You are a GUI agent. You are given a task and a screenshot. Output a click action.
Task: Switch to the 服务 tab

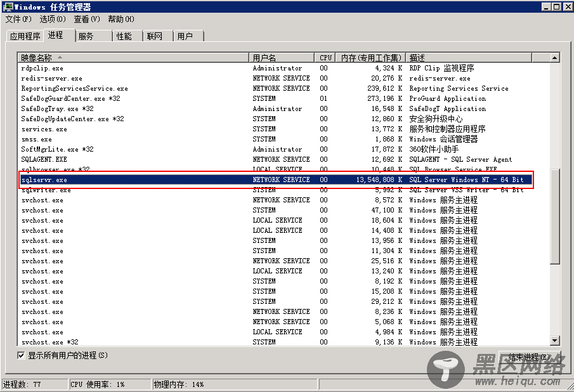[93, 36]
